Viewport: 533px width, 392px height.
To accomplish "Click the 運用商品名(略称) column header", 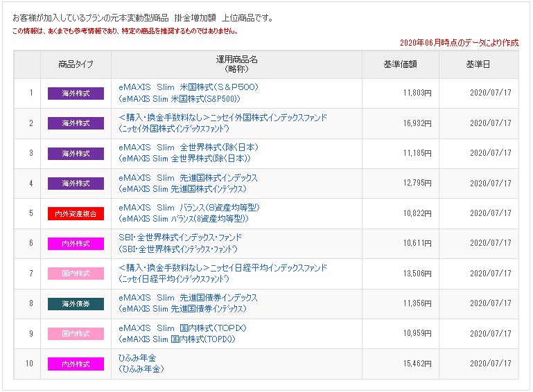I will (236, 64).
